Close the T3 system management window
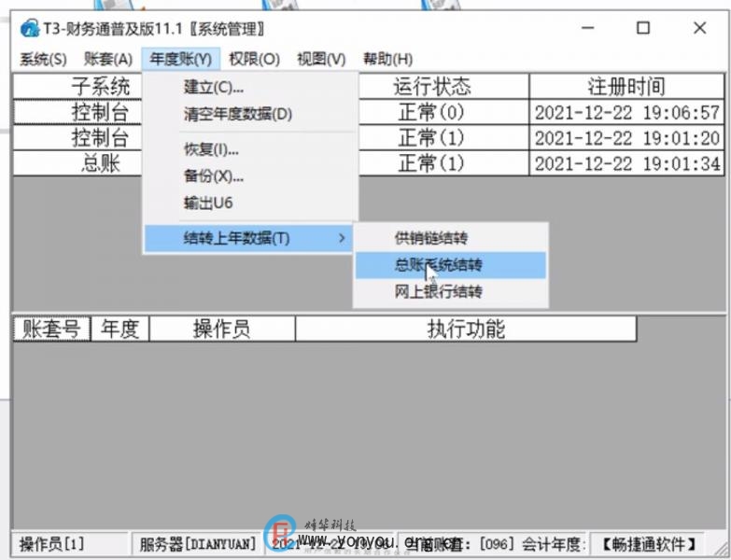This screenshot has width=731, height=560. (700, 28)
